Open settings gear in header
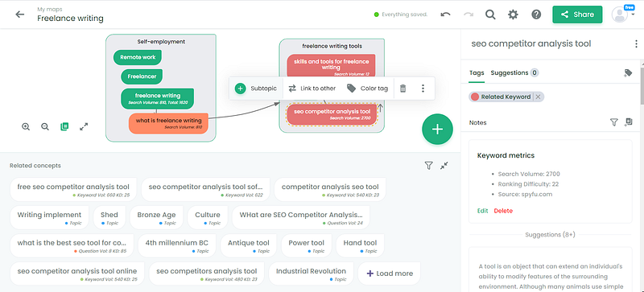 click(x=513, y=14)
